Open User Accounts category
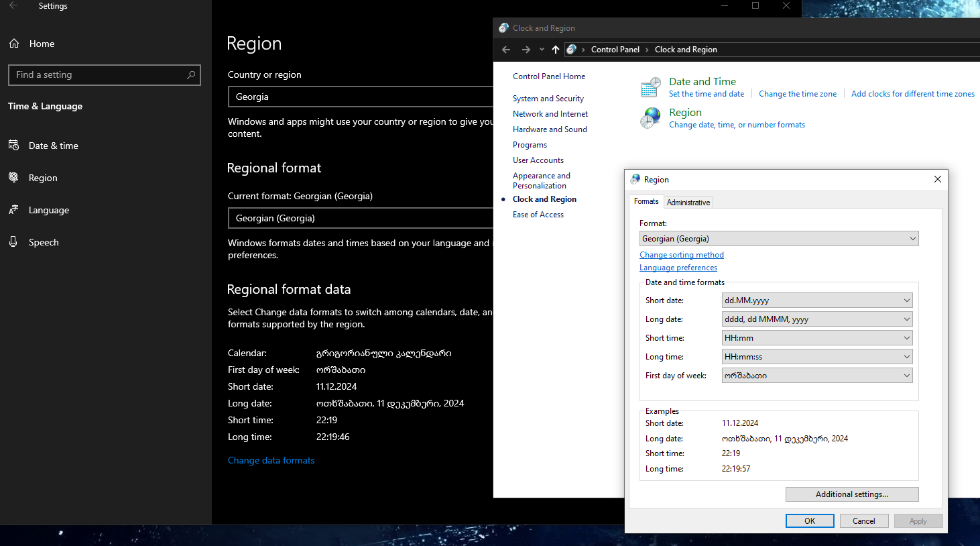Image resolution: width=980 pixels, height=546 pixels. (538, 160)
